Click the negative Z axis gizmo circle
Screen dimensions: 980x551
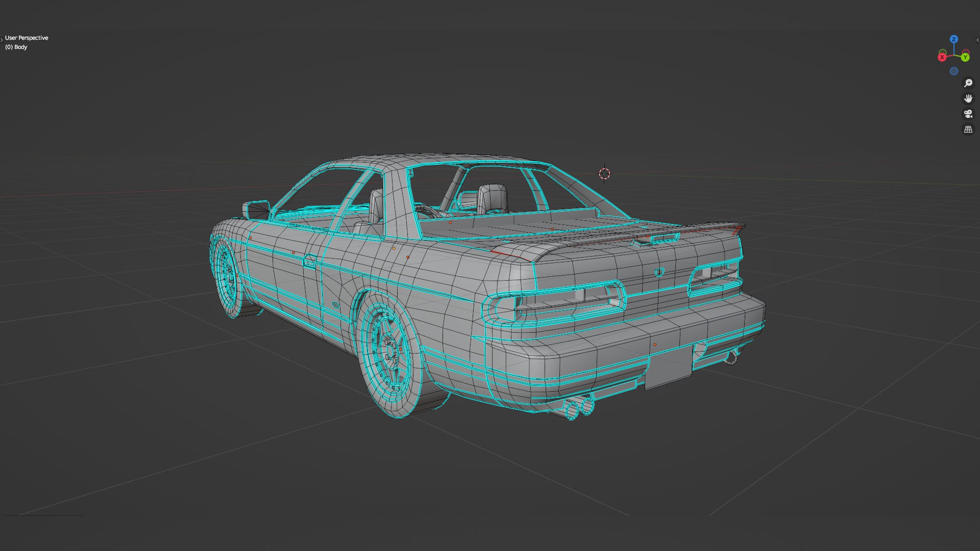click(953, 71)
